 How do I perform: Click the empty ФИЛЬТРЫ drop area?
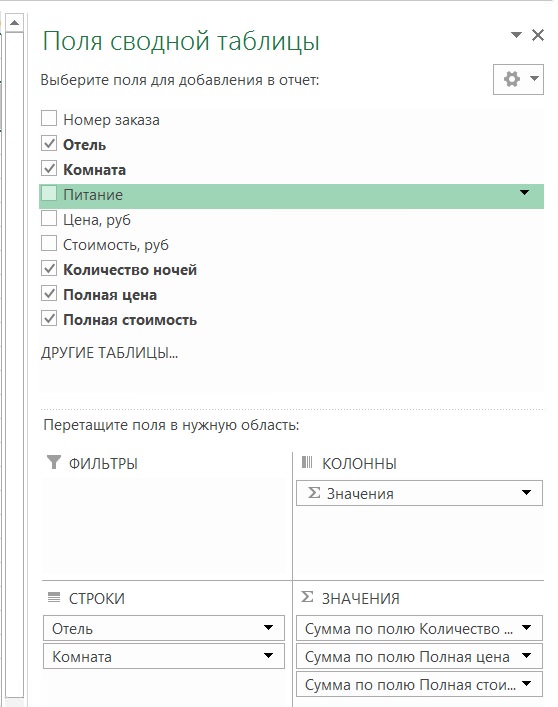pyautogui.click(x=167, y=525)
